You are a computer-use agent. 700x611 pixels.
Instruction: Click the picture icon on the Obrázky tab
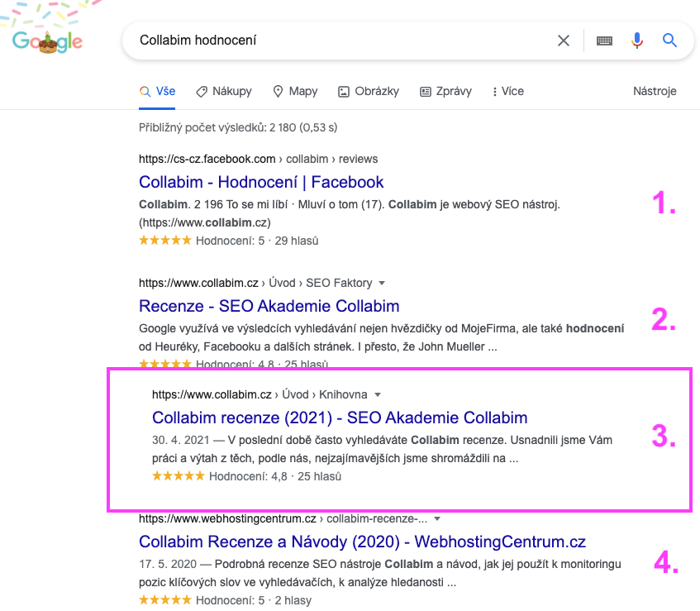pos(343,92)
